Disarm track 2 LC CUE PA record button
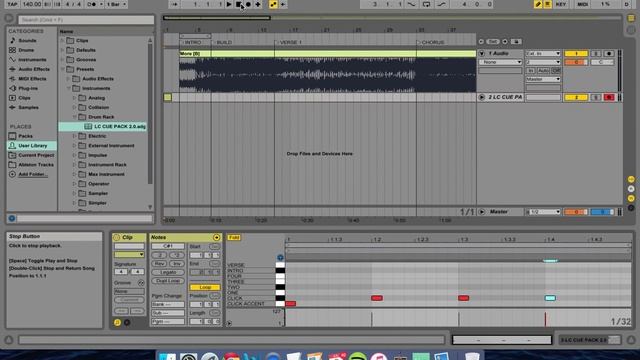This screenshot has height=360, width=640. point(609,98)
